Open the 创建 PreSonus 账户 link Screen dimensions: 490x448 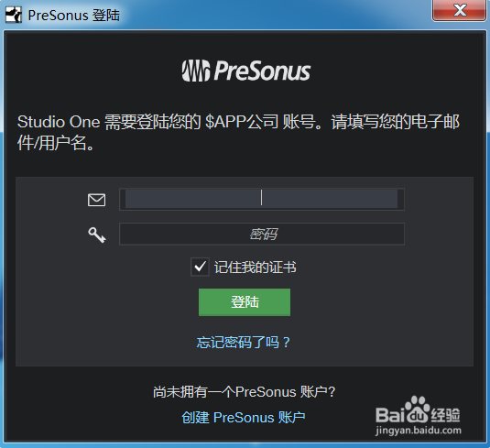click(x=244, y=418)
